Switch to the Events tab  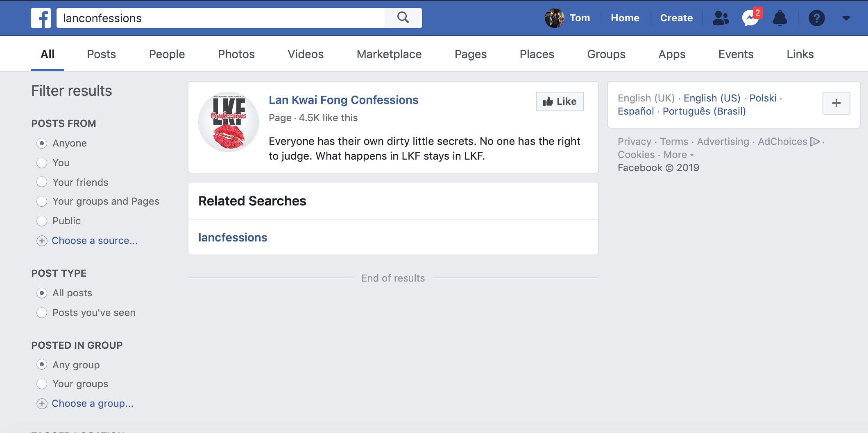736,54
